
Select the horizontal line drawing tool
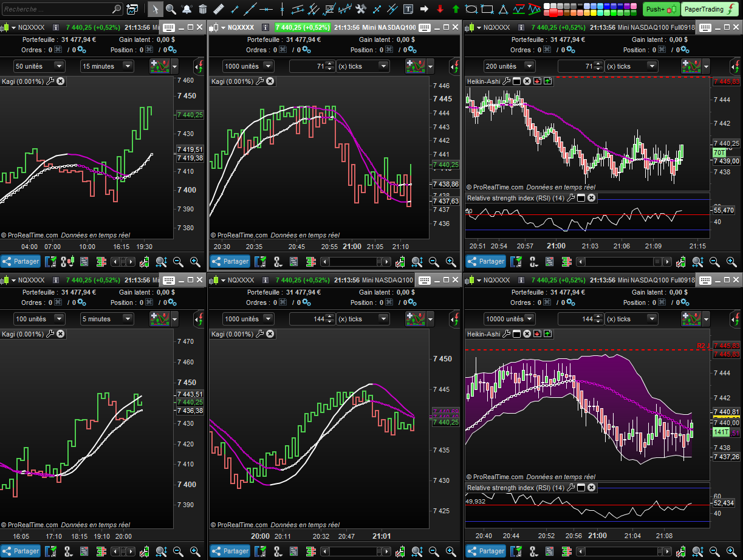point(265,9)
